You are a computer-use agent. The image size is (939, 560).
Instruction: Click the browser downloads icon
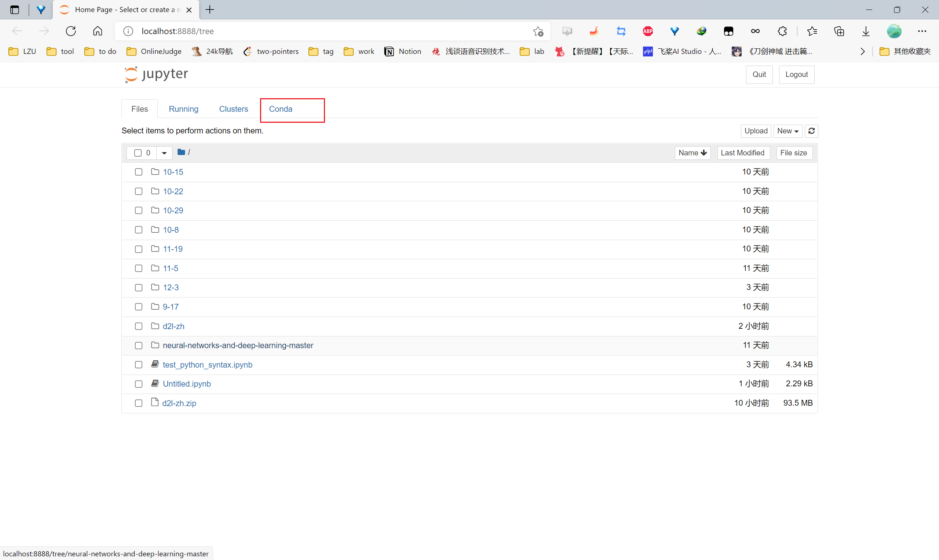(x=866, y=31)
